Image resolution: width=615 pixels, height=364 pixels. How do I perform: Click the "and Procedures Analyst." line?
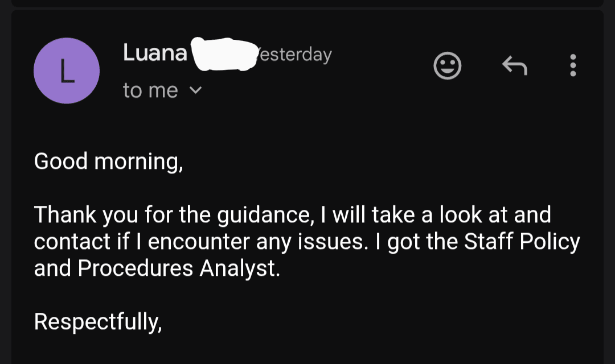157,268
